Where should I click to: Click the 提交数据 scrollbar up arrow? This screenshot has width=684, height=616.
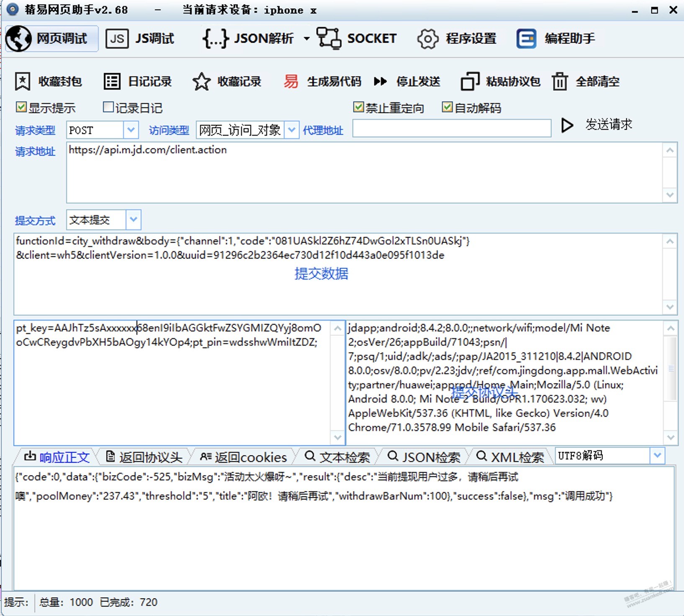(x=670, y=241)
